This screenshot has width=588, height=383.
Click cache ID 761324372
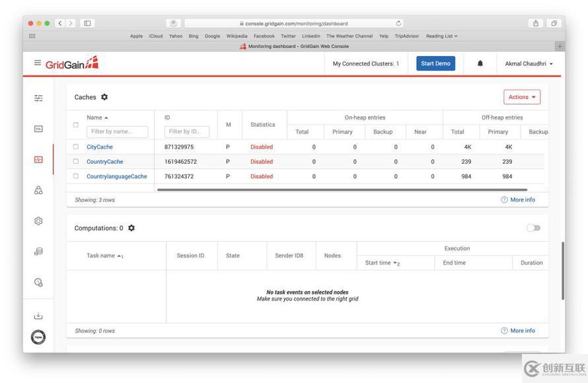click(179, 176)
